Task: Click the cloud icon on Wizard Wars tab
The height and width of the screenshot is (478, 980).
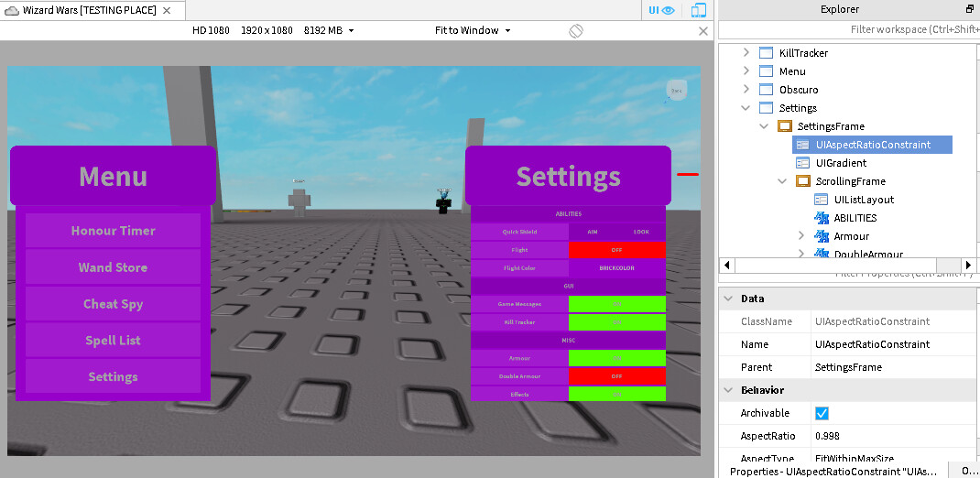Action: point(12,11)
